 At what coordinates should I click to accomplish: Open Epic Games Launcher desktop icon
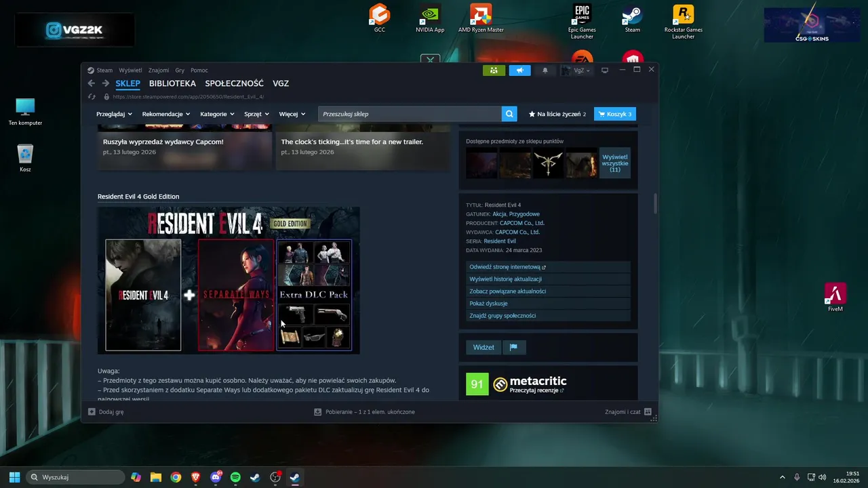[x=582, y=22]
